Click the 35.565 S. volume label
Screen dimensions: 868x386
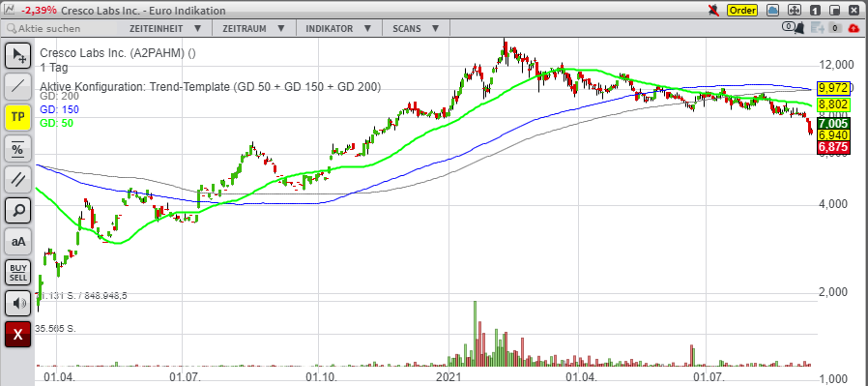pyautogui.click(x=55, y=328)
